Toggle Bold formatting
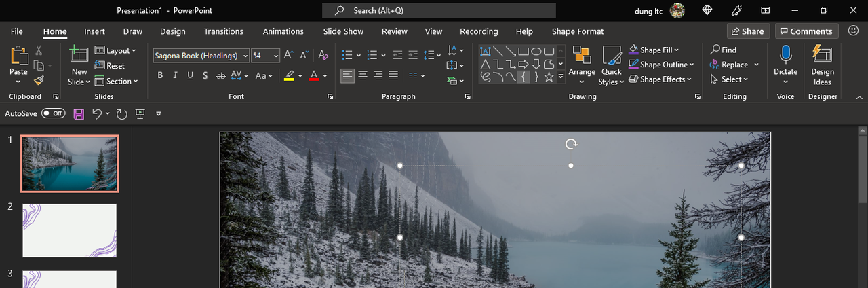This screenshot has height=288, width=868. 160,75
